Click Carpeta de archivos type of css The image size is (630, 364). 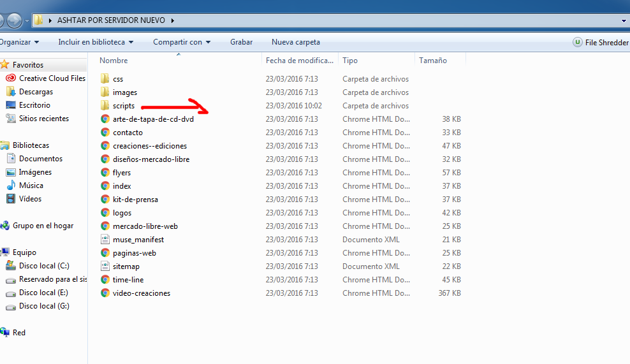[x=376, y=79]
